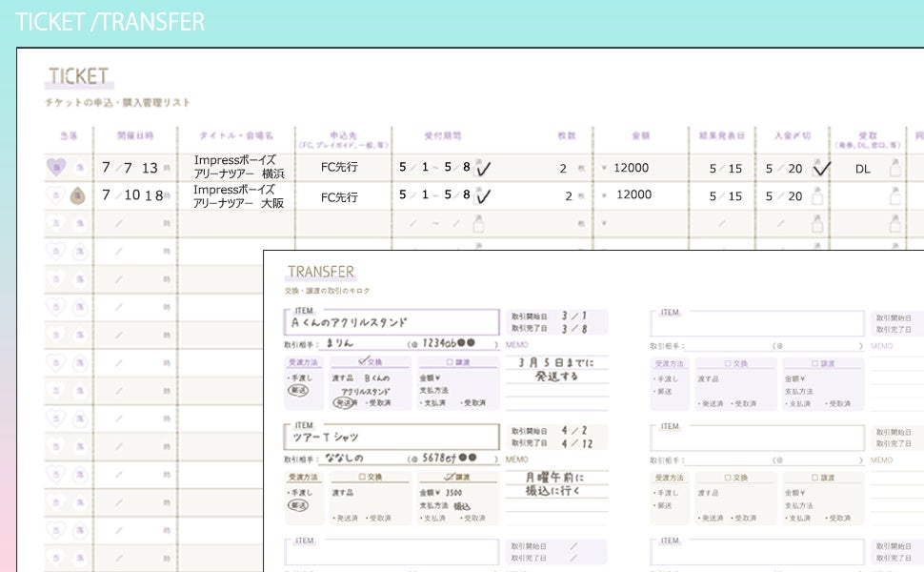Mark the 落 drop icon in the 横浜 row
The width and height of the screenshot is (924, 572).
[80, 168]
